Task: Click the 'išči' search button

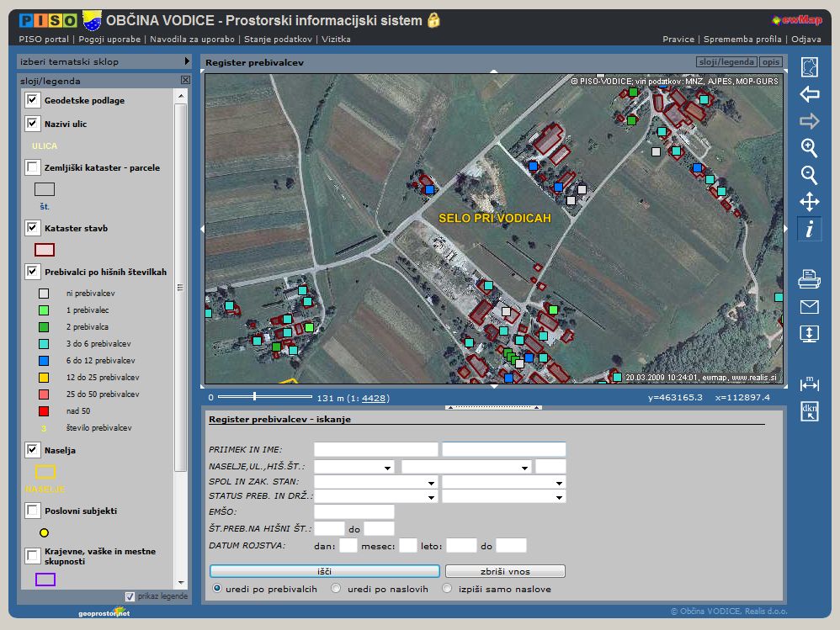Action: (324, 571)
